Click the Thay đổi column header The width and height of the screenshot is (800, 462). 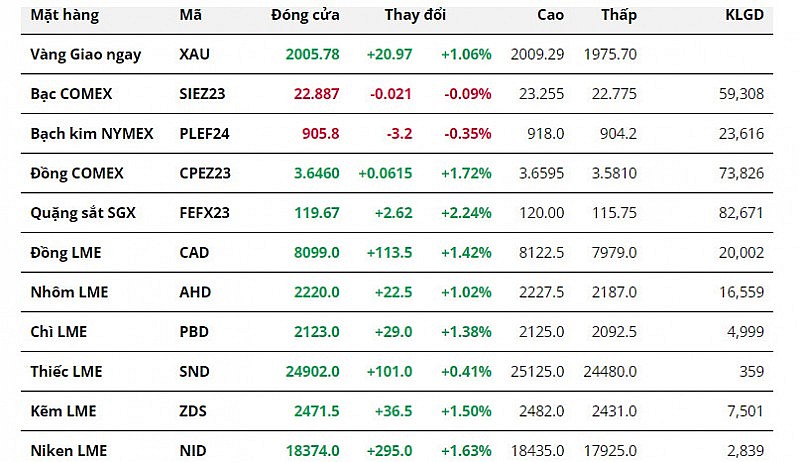(x=415, y=15)
